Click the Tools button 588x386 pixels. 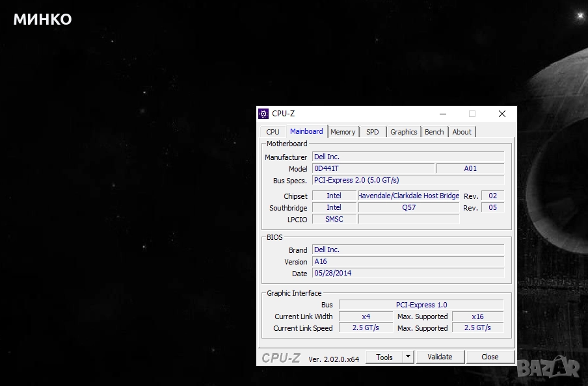[x=384, y=357]
